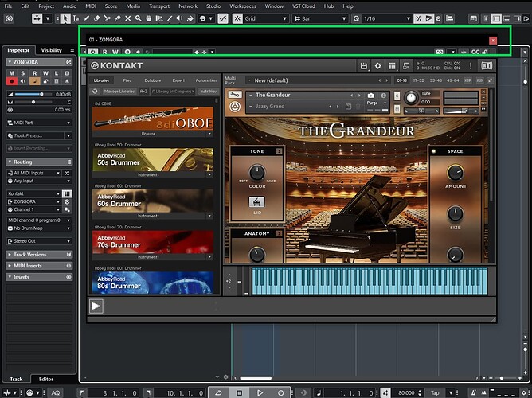
Task: Toggle transport Cycle loop button
Action: [x=218, y=392]
